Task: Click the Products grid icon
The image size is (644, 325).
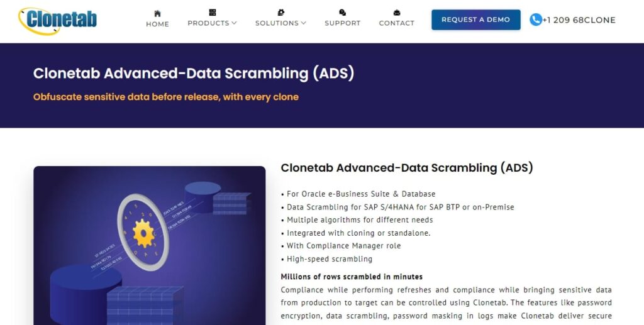Action: pyautogui.click(x=213, y=13)
